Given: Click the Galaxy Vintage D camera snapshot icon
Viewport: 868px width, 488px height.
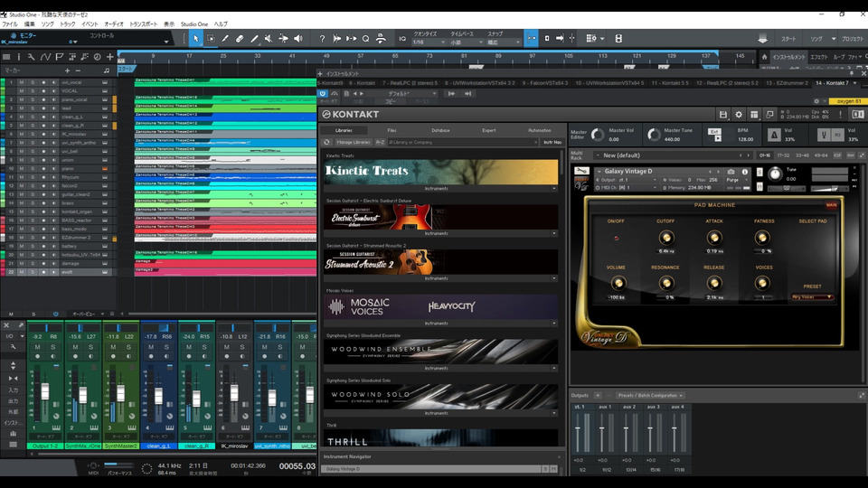Looking at the screenshot, I should [731, 172].
